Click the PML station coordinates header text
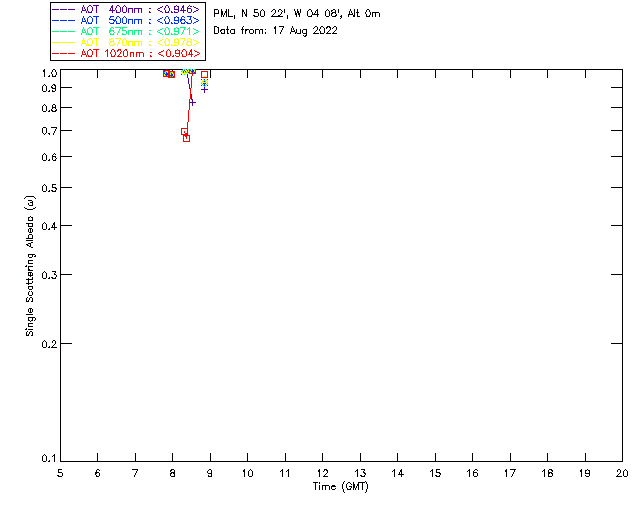 click(x=297, y=14)
